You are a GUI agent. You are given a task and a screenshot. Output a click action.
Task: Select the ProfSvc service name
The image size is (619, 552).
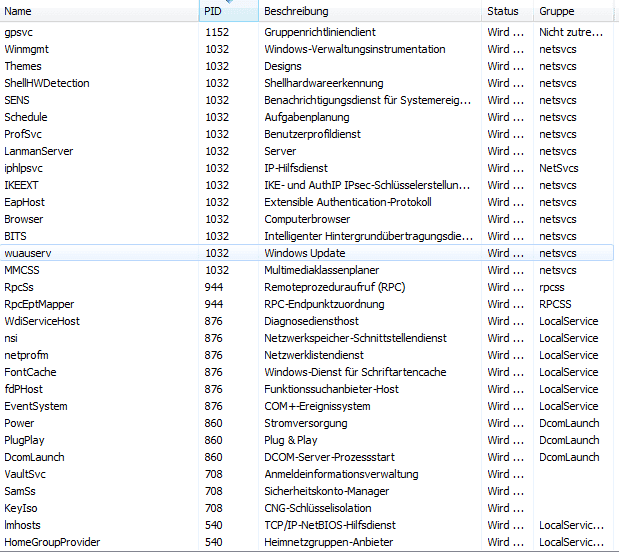(23, 134)
